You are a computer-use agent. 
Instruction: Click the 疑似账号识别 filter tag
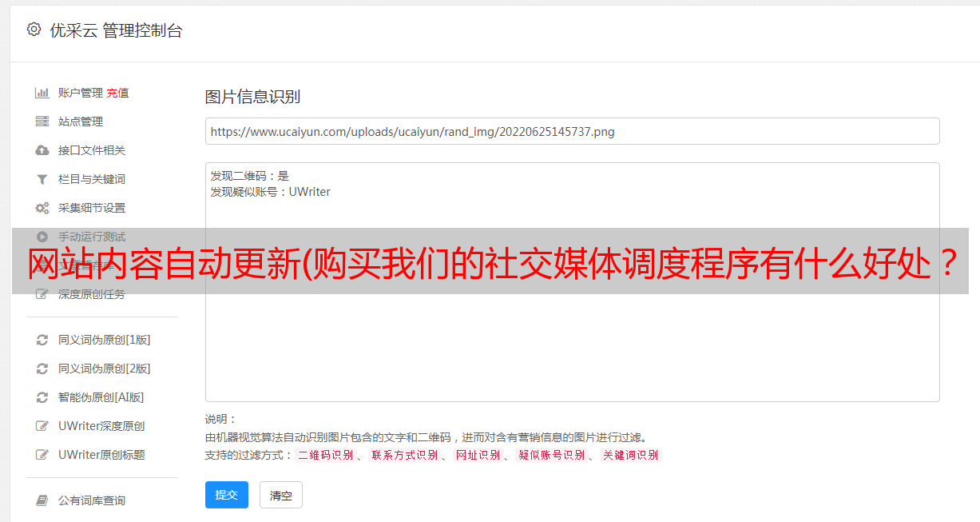coord(552,455)
